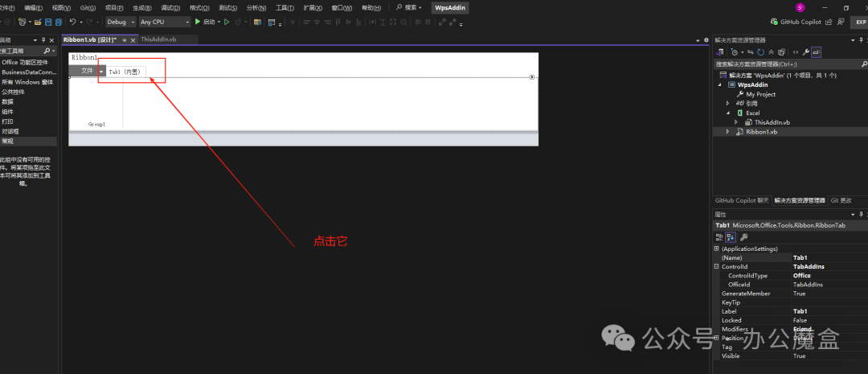Close the Ribbon1.vb designer tab
The height and width of the screenshot is (374, 868).
[133, 40]
